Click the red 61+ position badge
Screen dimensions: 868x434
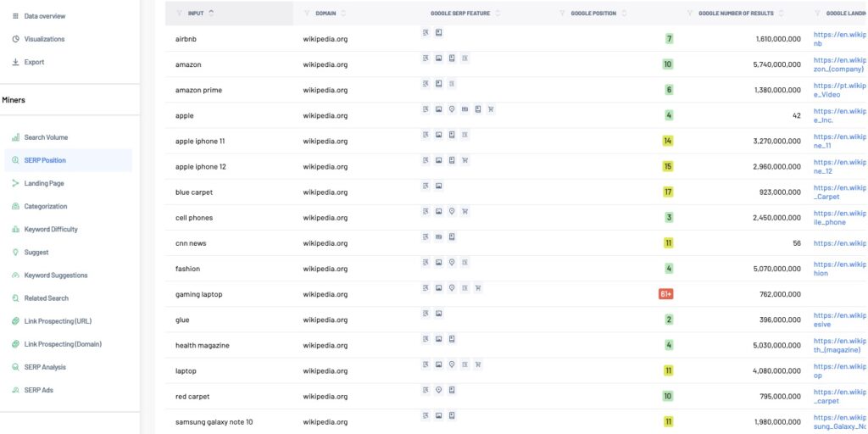pyautogui.click(x=666, y=294)
